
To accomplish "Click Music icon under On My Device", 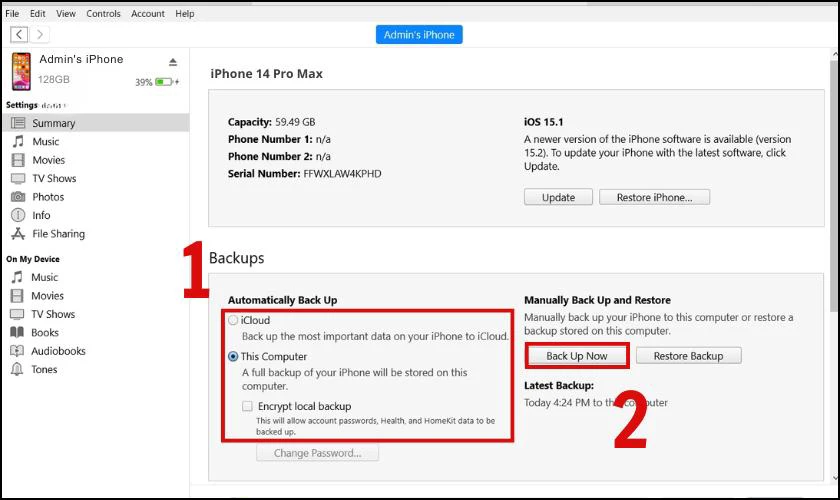I will click(x=18, y=277).
